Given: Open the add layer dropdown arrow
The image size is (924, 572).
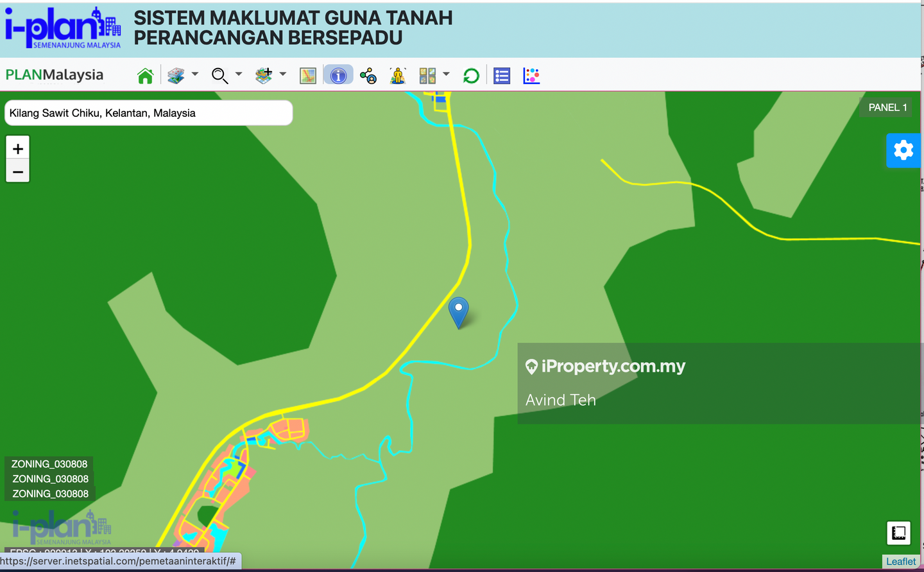Looking at the screenshot, I should point(283,74).
